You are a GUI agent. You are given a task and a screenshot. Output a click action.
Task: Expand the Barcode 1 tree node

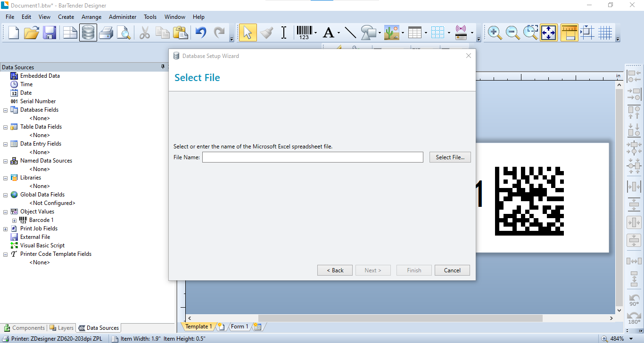click(14, 220)
